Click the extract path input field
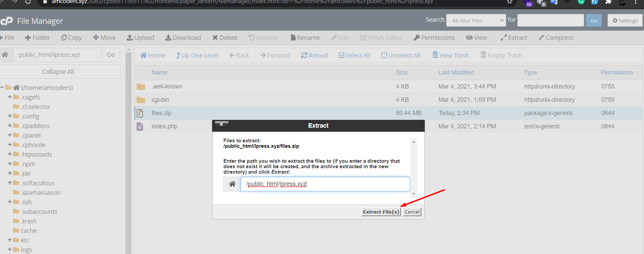 coord(325,184)
